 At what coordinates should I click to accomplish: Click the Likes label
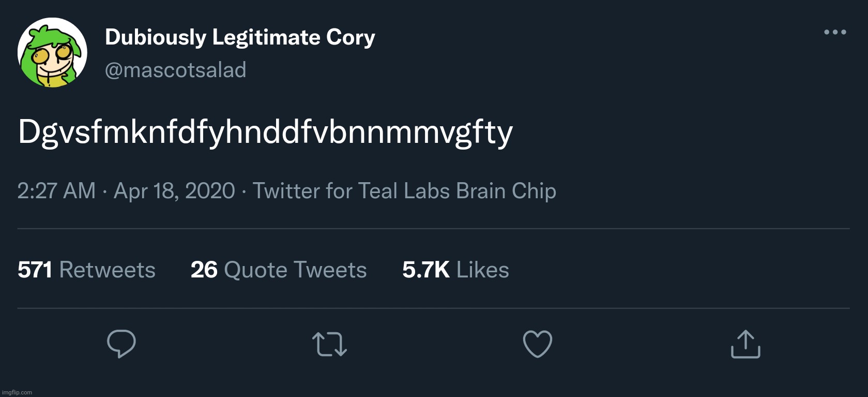[x=482, y=270]
